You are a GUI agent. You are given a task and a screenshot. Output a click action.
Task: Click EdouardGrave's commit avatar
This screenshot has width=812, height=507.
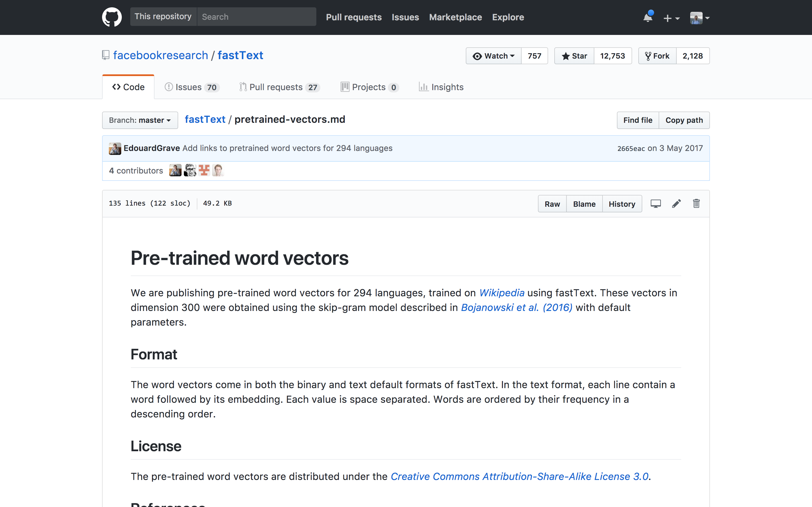(x=115, y=148)
